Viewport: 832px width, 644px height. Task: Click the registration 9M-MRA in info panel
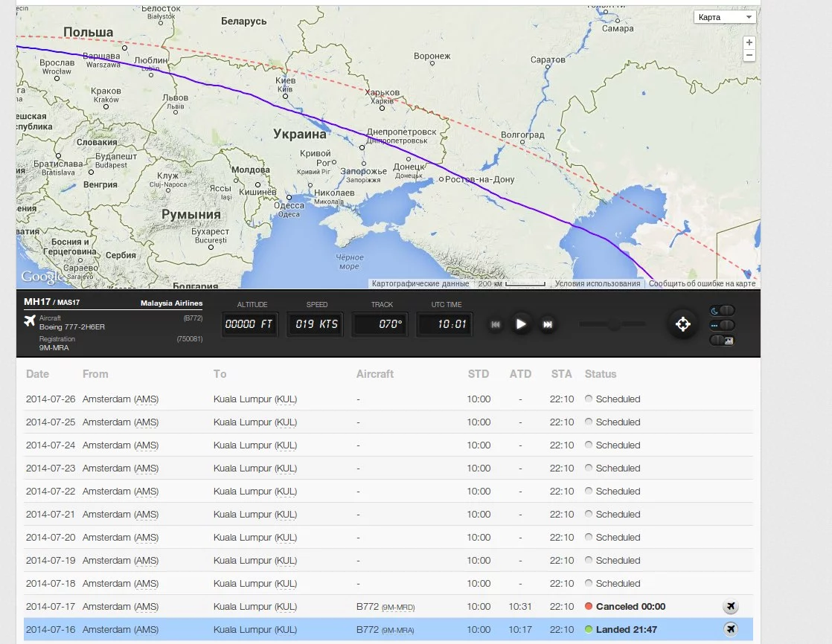pos(54,348)
